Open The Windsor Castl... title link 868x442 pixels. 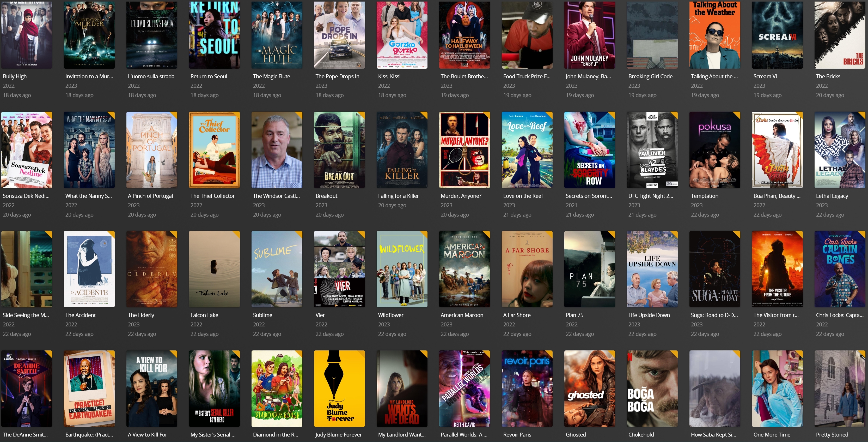pyautogui.click(x=276, y=196)
